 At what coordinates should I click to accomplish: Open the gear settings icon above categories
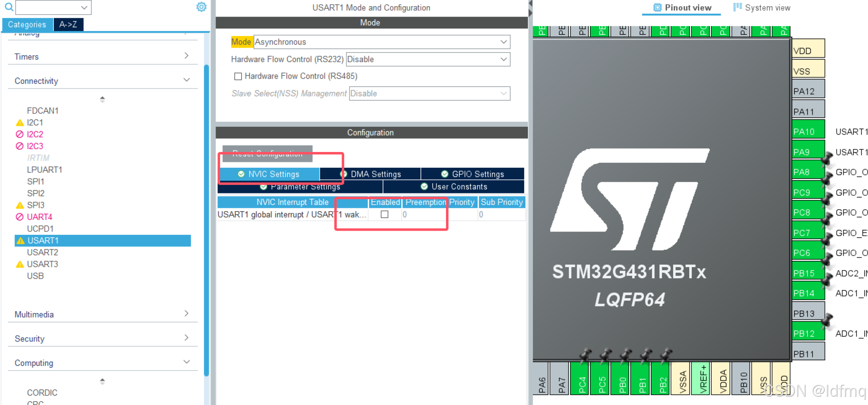pos(201,7)
